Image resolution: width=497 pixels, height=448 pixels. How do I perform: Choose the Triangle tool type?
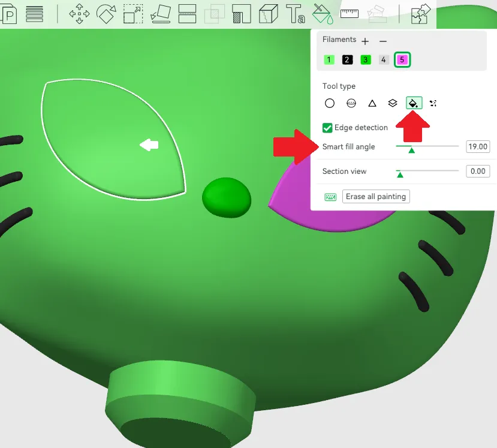(x=372, y=103)
